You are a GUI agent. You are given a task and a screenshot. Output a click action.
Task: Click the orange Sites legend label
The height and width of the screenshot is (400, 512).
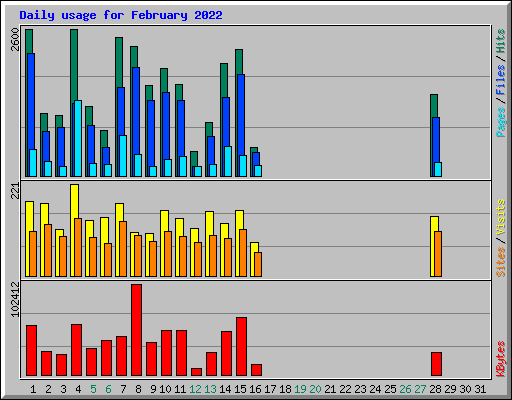[x=501, y=262]
